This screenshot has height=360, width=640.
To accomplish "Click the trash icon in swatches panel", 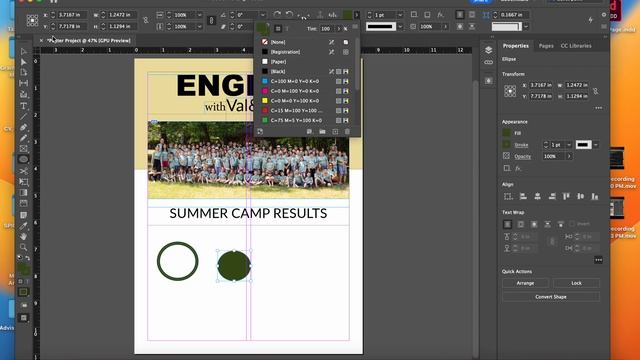I will coord(347,132).
